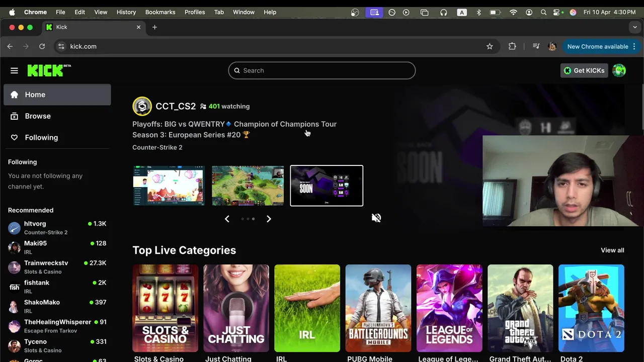Click the KICK logo
This screenshot has height=362, width=644.
coord(49,70)
